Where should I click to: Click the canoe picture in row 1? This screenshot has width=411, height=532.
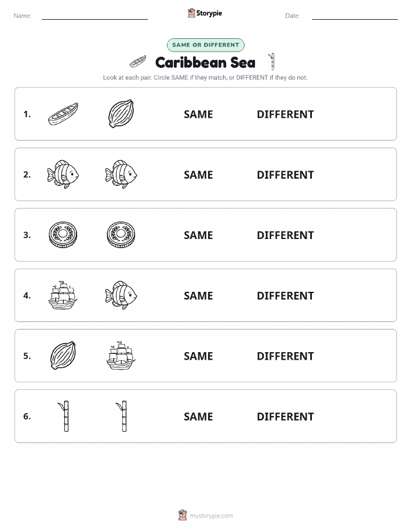pos(63,114)
